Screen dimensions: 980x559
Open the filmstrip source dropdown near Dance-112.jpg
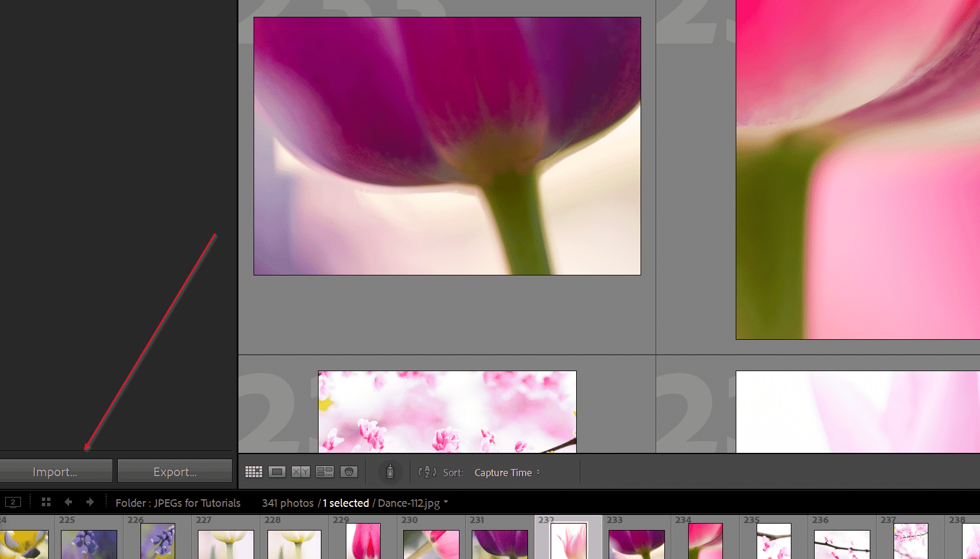pyautogui.click(x=446, y=503)
